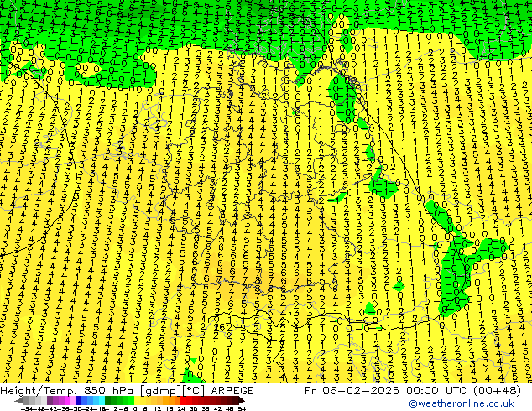Click the 'Height/Temp. 850 hPa' map title
Screen dimensions: 532x411
67,391
